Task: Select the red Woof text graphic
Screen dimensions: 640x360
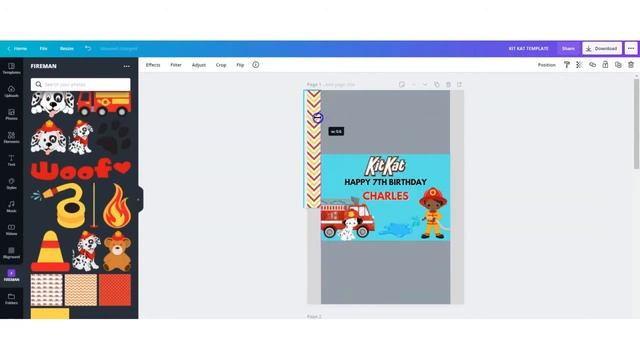Action: click(x=81, y=169)
